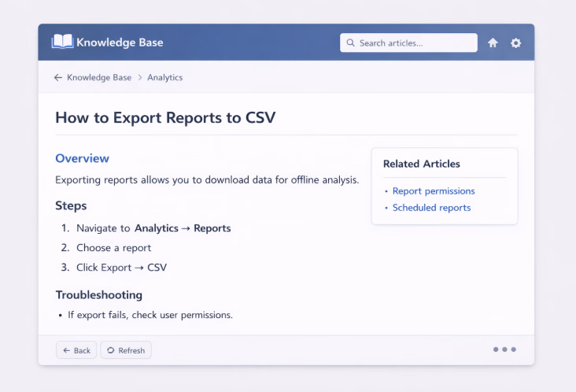The width and height of the screenshot is (576, 392).
Task: Open Scheduled reports related article
Action: coord(432,208)
